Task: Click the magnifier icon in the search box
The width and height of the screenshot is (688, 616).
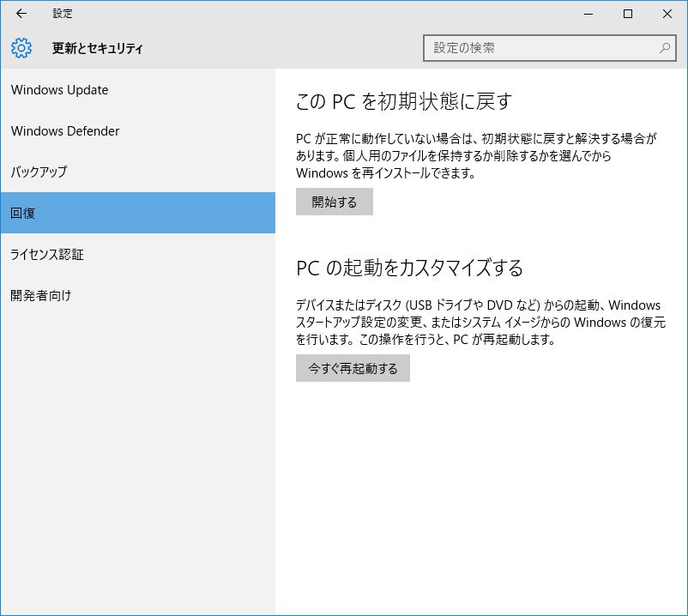Action: [665, 48]
